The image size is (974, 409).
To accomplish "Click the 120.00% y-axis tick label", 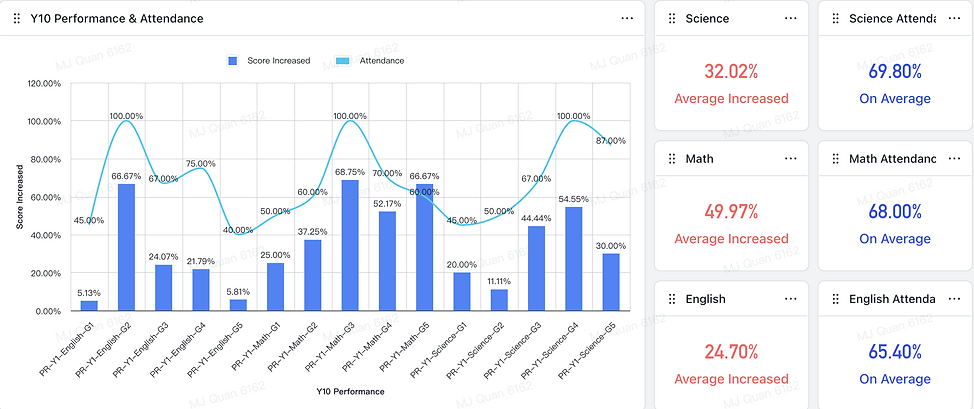I will pyautogui.click(x=44, y=83).
